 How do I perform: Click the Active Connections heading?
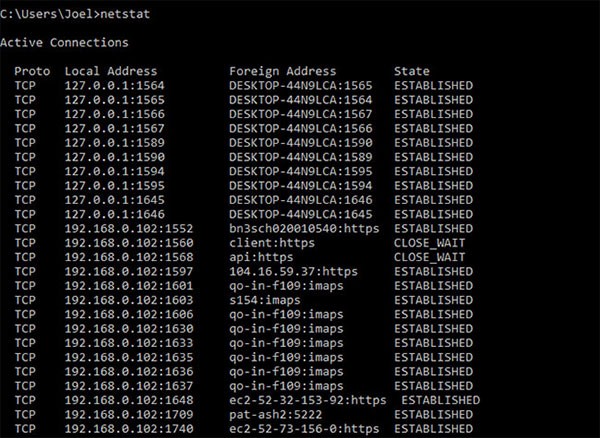tap(64, 43)
